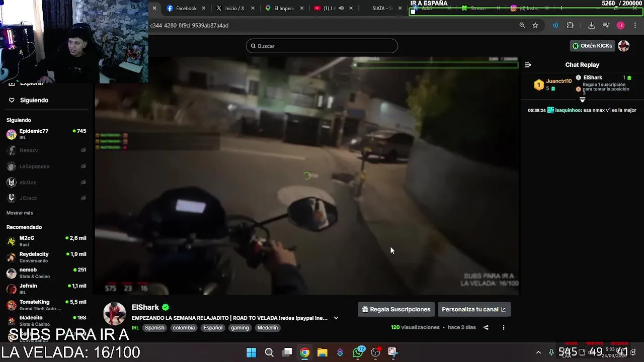This screenshot has width=644, height=362.
Task: Open ElShark channel avatar
Action: 115,314
